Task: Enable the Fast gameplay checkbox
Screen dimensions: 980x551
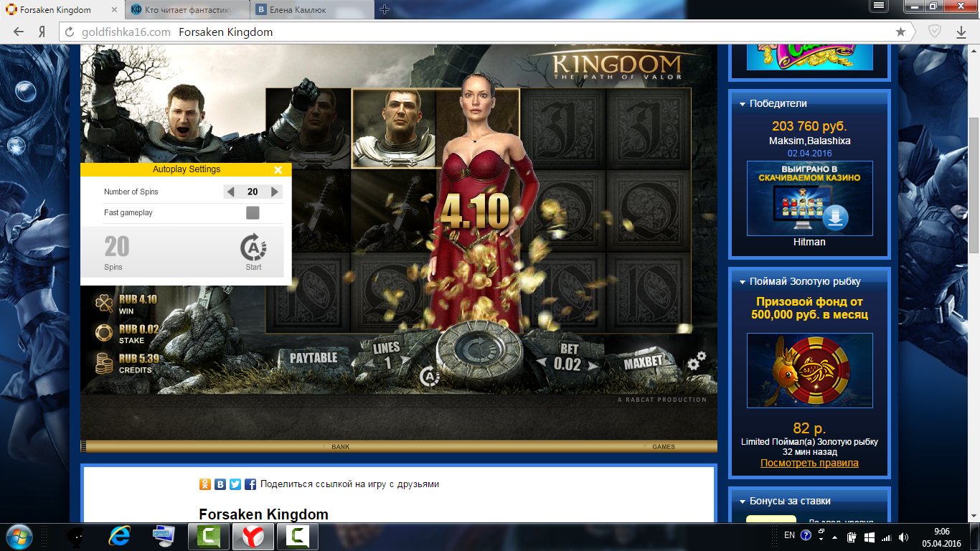Action: click(253, 213)
